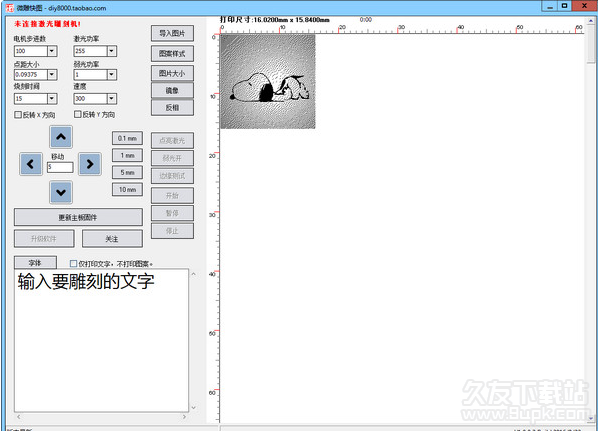Apply 镜像 mirror to the image
Image resolution: width=598 pixels, height=431 pixels.
(172, 90)
